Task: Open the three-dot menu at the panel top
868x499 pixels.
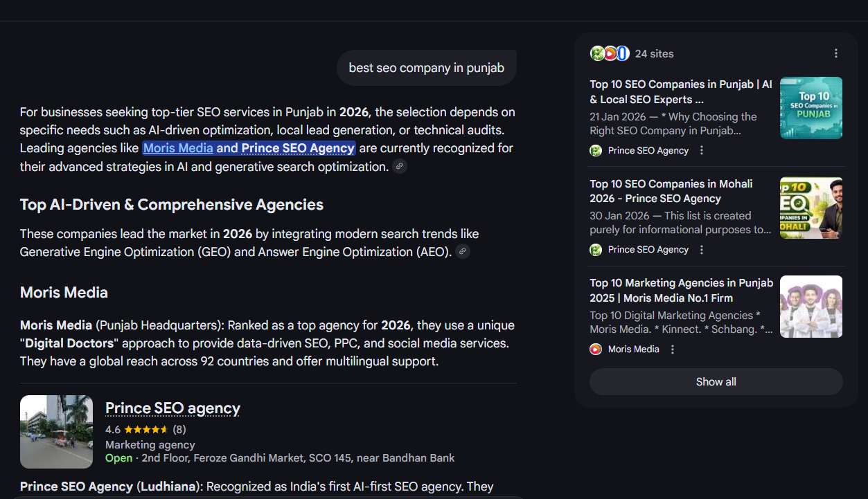Action: pos(836,53)
